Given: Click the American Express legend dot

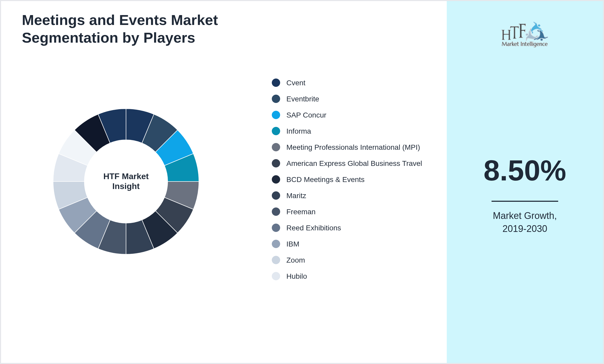Looking at the screenshot, I should coord(276,163).
